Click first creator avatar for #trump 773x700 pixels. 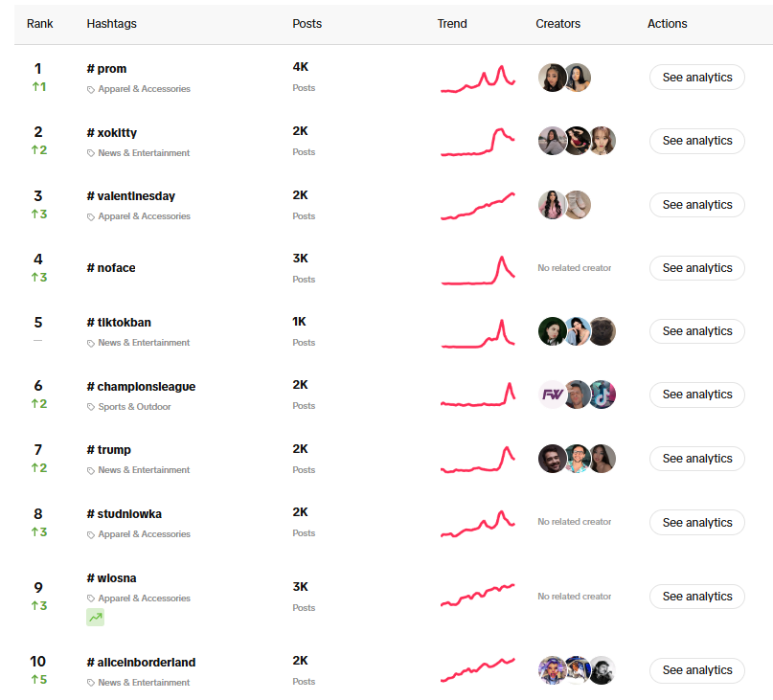click(552, 459)
